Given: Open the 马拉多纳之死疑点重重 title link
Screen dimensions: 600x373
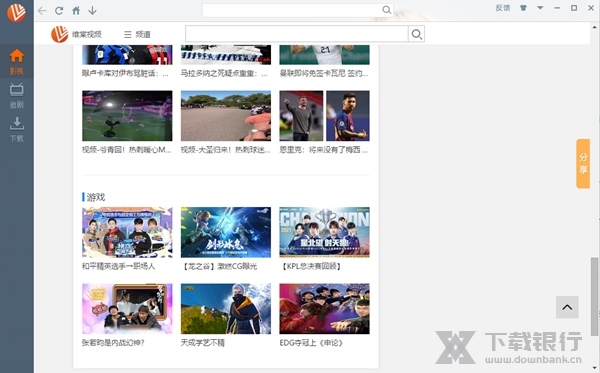Looking at the screenshot, I should pyautogui.click(x=224, y=73).
